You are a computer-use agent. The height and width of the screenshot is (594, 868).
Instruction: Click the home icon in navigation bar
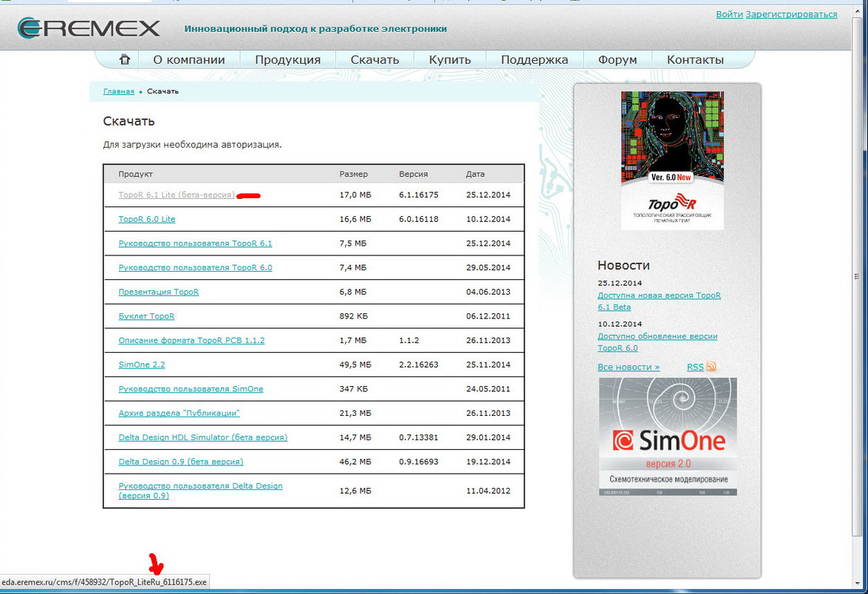pos(125,59)
